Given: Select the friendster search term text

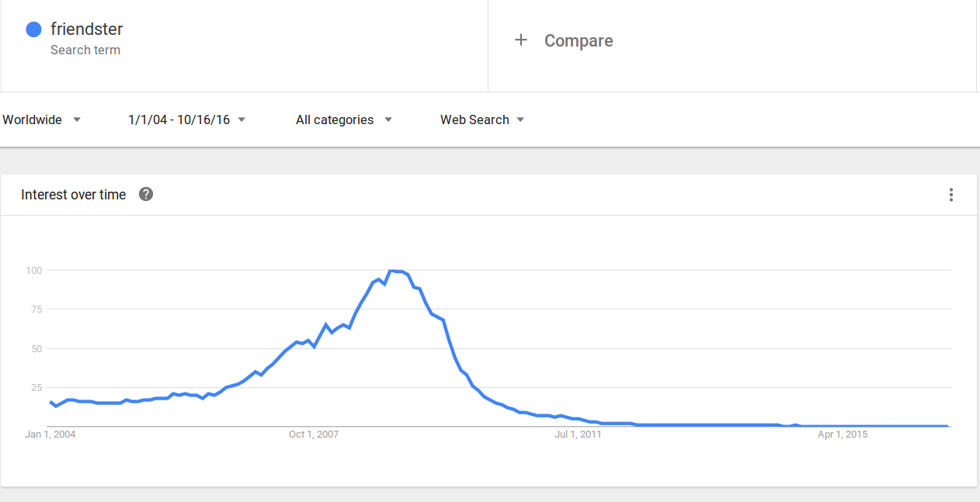Looking at the screenshot, I should [x=87, y=29].
